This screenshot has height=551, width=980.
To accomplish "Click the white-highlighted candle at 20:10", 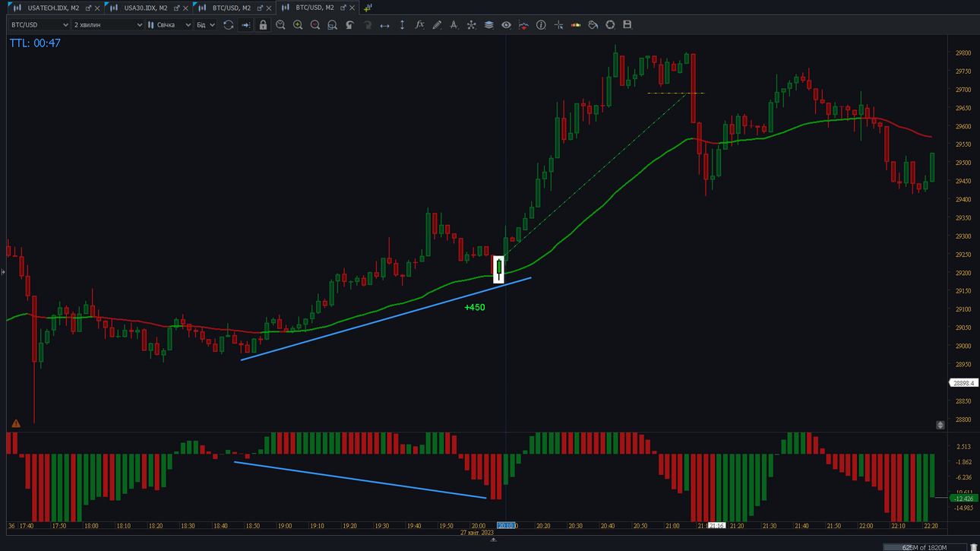I will (x=498, y=269).
